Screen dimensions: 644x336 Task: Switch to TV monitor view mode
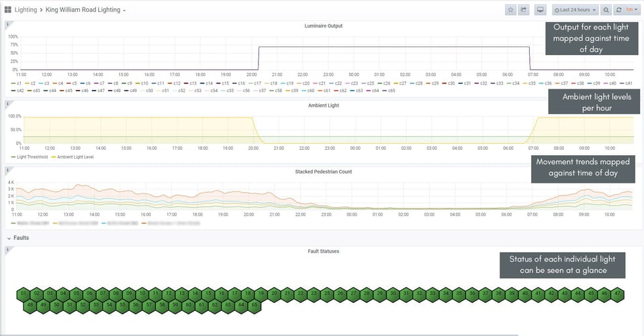click(x=540, y=10)
